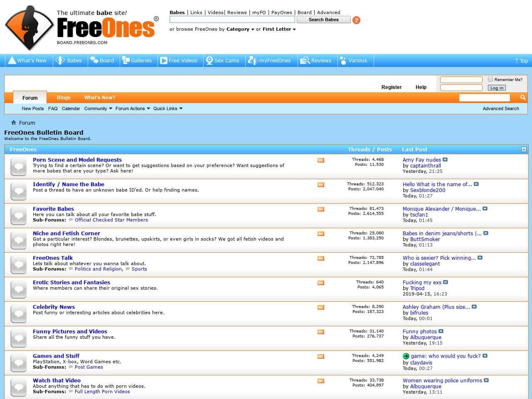The width and height of the screenshot is (532, 399).
Task: Open RSS feed icon for Erotic Stories and Fantasies
Action: [x=321, y=283]
